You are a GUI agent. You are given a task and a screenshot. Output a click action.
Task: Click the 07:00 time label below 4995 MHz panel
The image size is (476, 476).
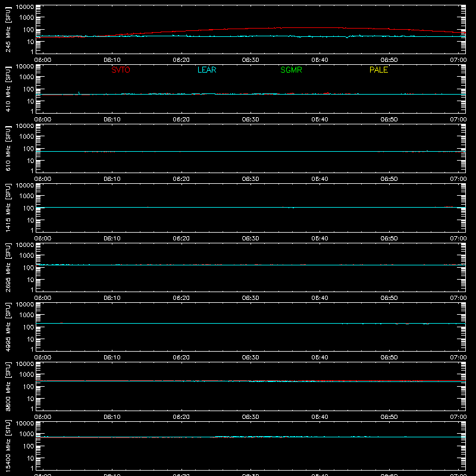pos(458,358)
